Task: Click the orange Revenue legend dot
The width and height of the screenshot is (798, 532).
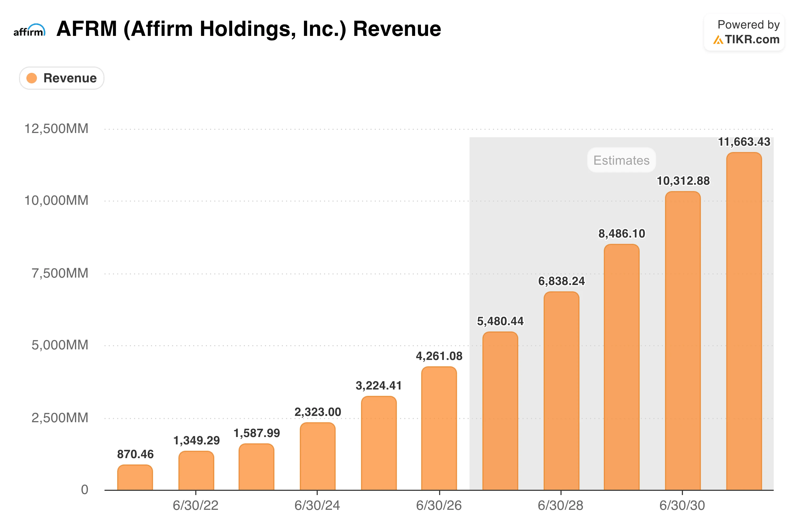Action: coord(32,78)
